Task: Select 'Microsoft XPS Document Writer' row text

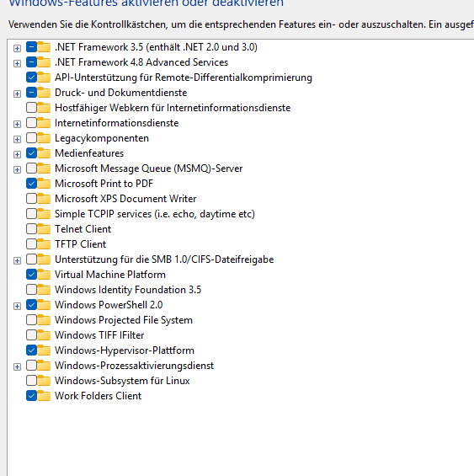Action: [x=125, y=199]
